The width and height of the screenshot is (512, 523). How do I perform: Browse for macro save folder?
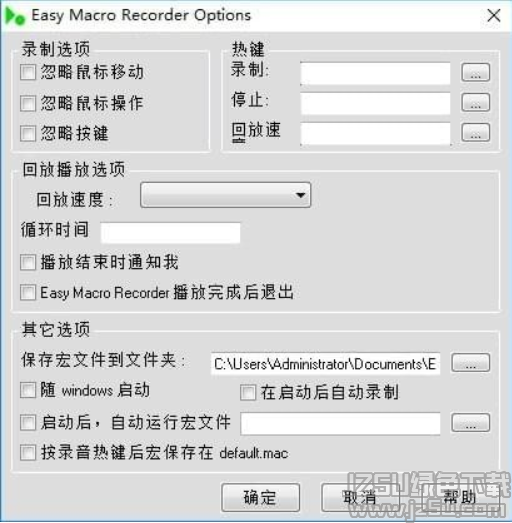471,363
